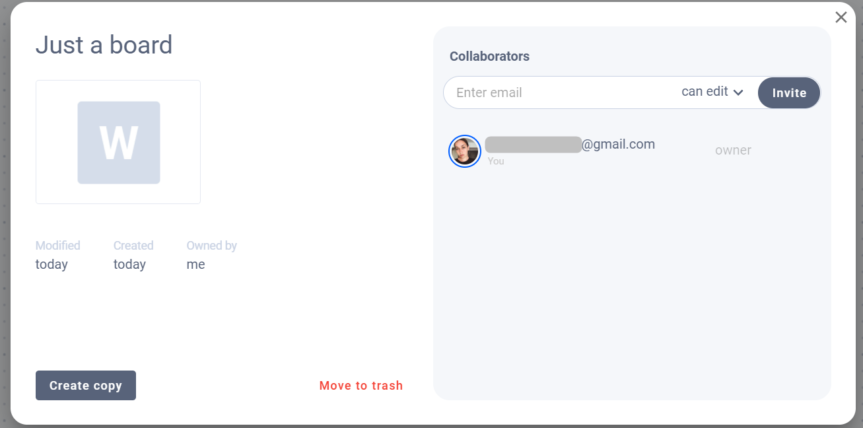863x428 pixels.
Task: Click the Just a board title
Action: (104, 45)
